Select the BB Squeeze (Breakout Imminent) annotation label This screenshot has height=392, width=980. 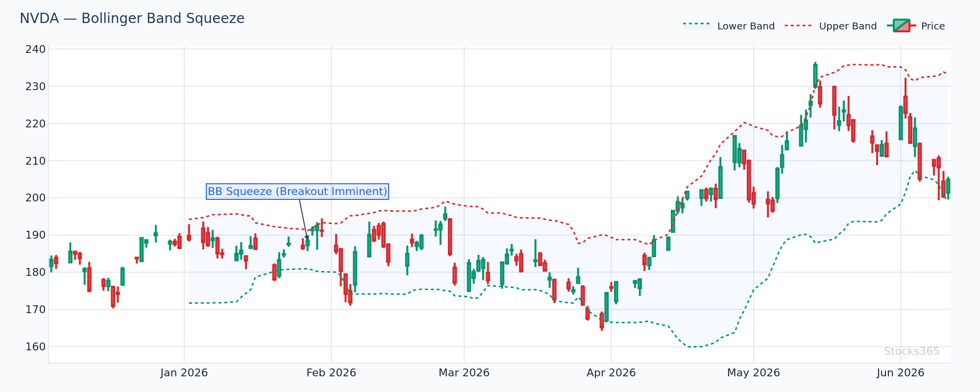pos(297,191)
